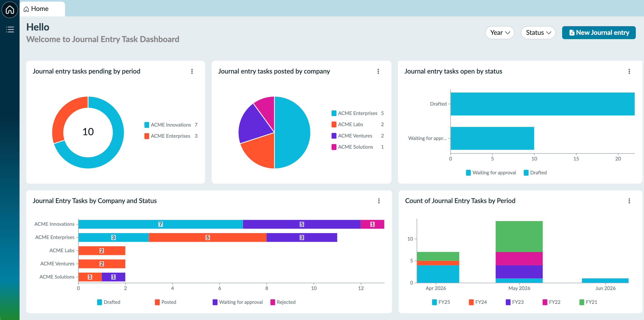The width and height of the screenshot is (644, 320).
Task: Open the Status filter dropdown
Action: 538,33
